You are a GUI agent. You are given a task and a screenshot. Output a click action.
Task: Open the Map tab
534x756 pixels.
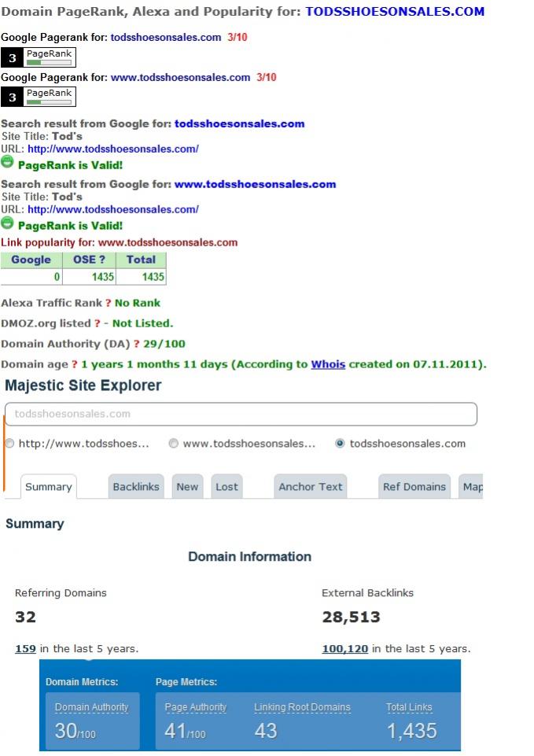[x=471, y=486]
